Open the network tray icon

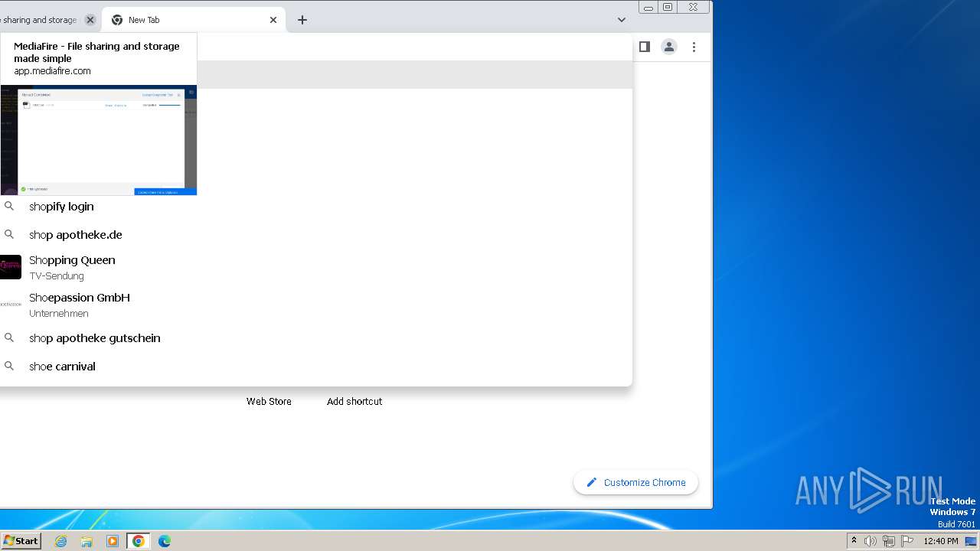(x=889, y=541)
